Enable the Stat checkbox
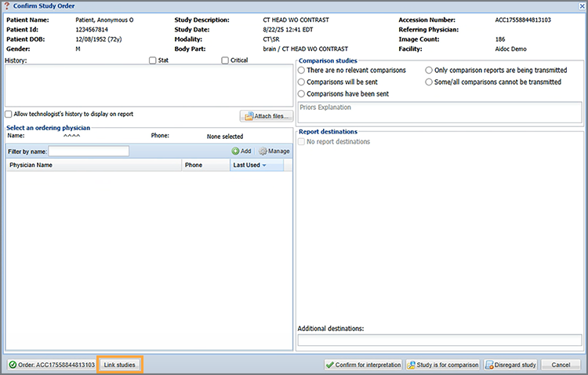 point(152,60)
